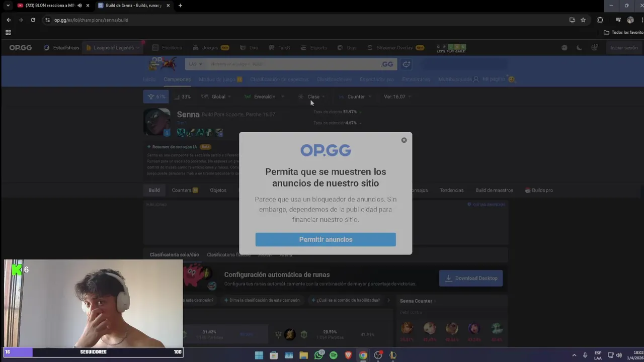Go to the Campeones tab

(x=177, y=79)
